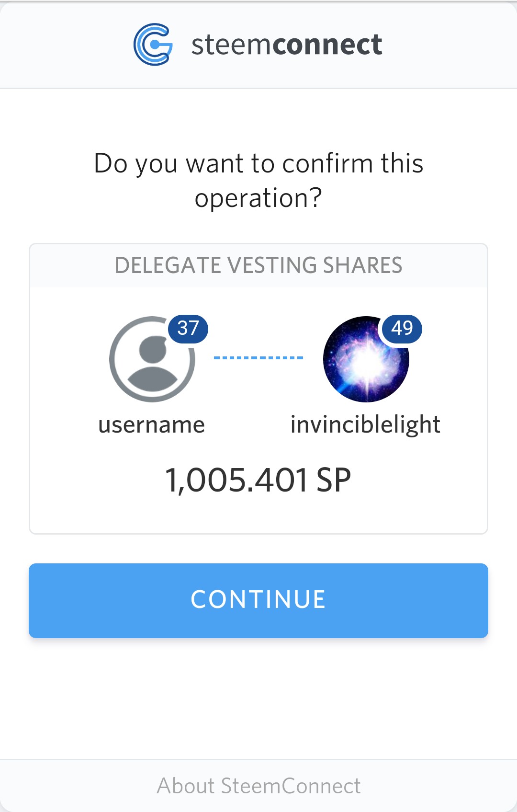517x812 pixels.
Task: Click the dotted line connecting both accounts
Action: (258, 358)
